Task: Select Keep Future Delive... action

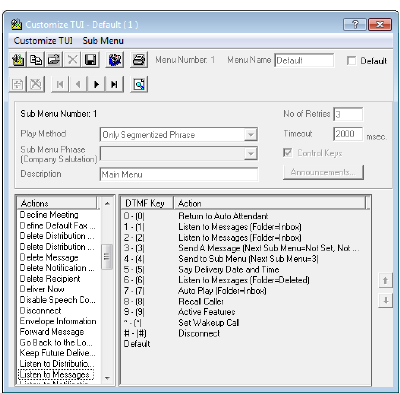Action: coord(57,353)
